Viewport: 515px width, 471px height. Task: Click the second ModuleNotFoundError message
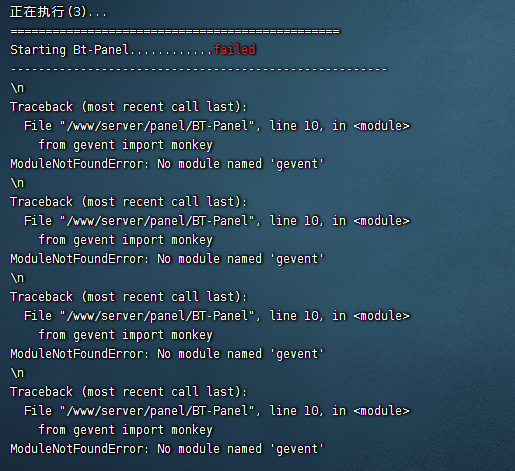167,259
